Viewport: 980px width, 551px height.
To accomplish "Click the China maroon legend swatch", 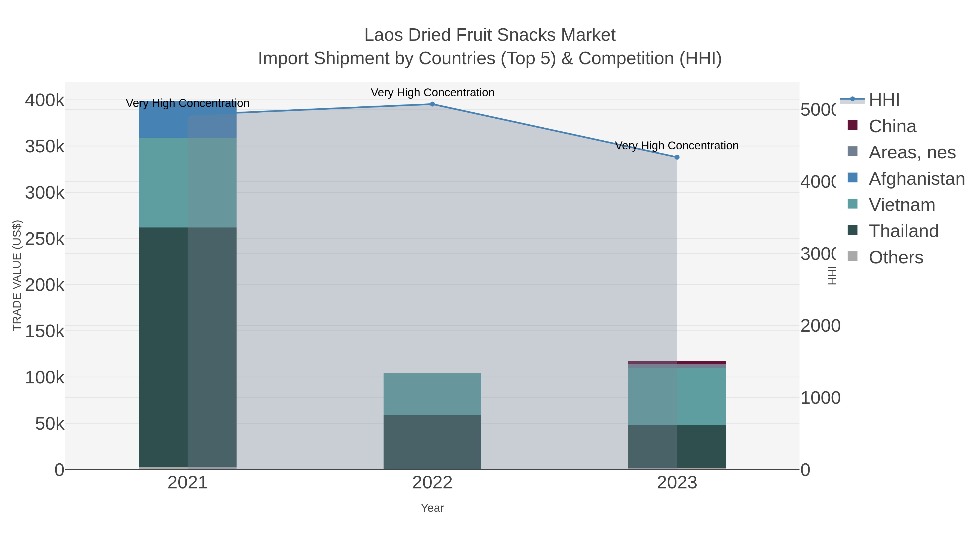I will [853, 125].
